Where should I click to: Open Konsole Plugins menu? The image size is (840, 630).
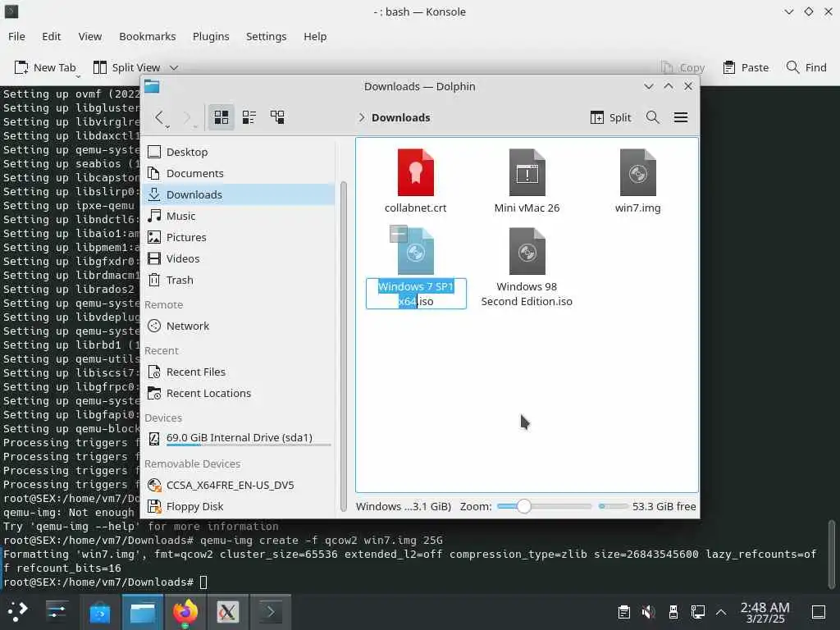click(x=211, y=36)
